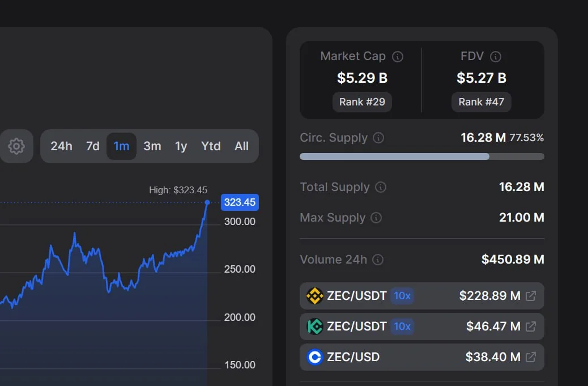This screenshot has height=386, width=588.
Task: Click Volume 24h info icon
Action: click(378, 260)
